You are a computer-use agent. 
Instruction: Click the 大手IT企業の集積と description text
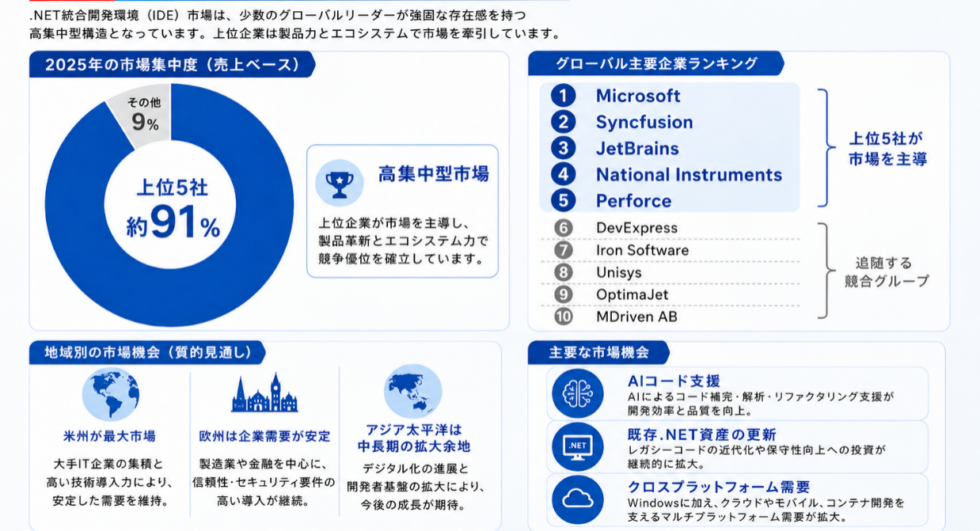(x=109, y=482)
